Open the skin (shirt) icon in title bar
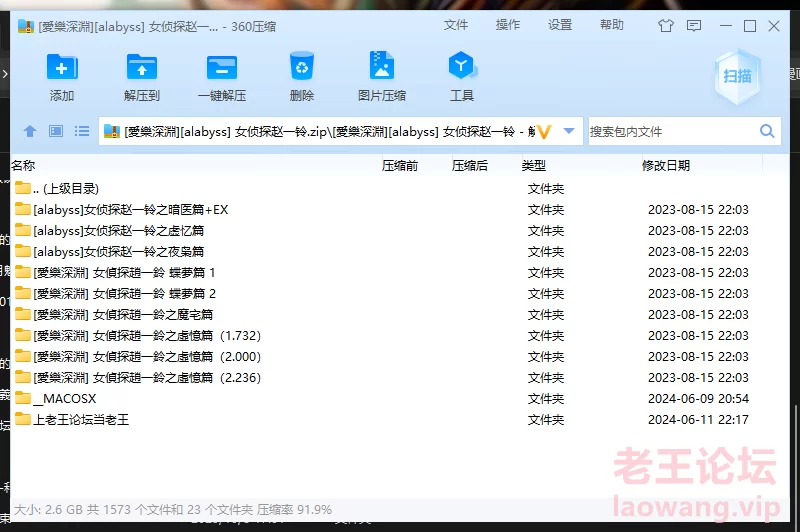This screenshot has width=800, height=532. click(x=665, y=26)
